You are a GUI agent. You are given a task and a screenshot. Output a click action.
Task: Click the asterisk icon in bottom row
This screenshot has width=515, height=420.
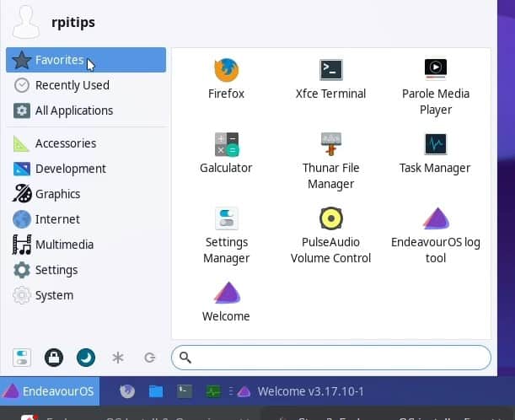pos(118,358)
